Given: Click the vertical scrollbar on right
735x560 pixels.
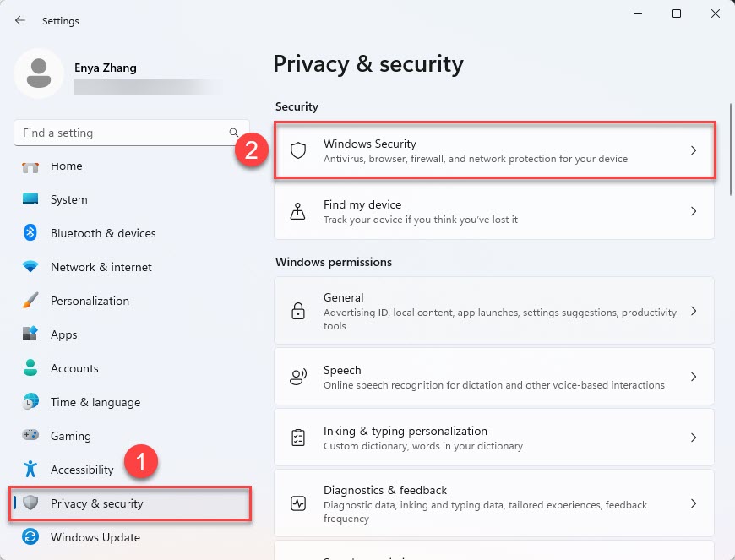Looking at the screenshot, I should (730, 150).
